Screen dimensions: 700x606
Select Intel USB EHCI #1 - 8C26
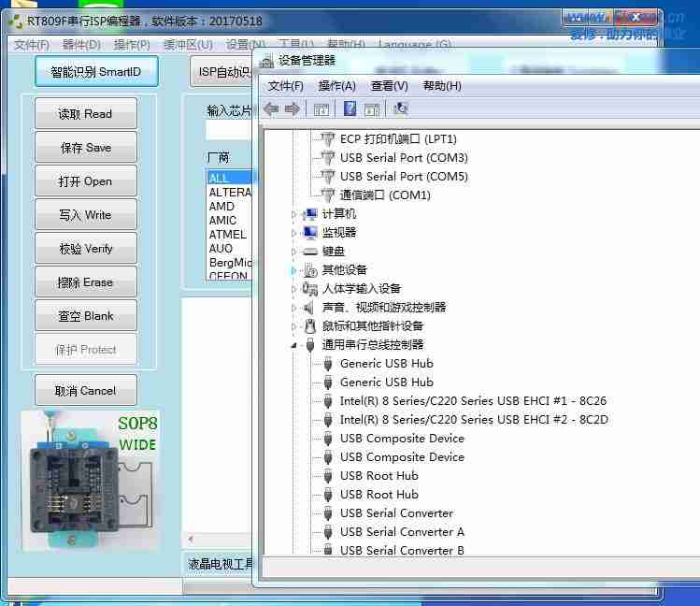pyautogui.click(x=473, y=401)
